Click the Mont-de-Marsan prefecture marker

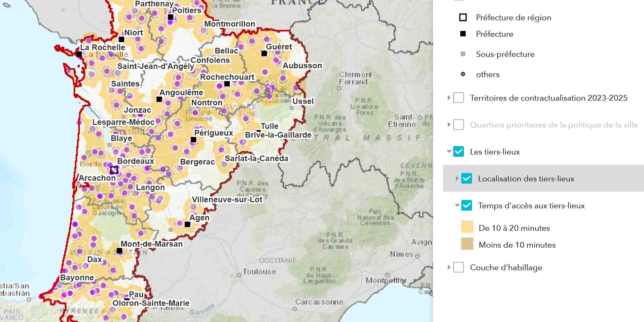point(119,251)
